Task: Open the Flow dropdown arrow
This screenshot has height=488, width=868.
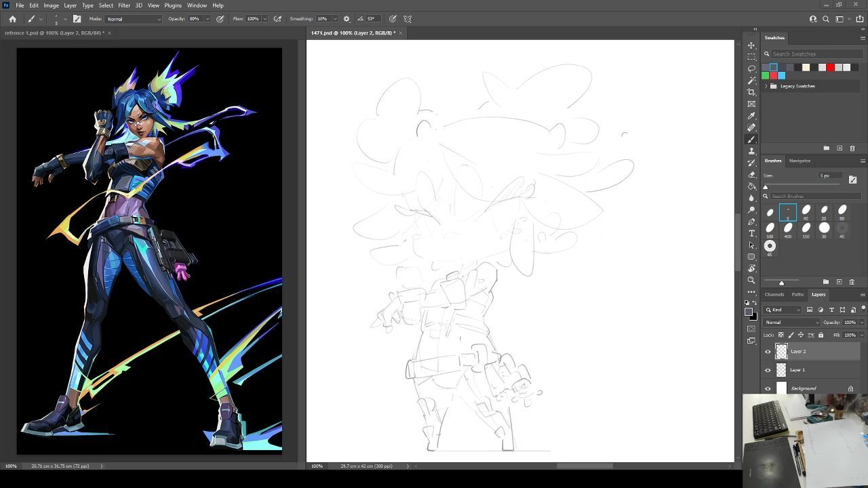Action: [x=264, y=19]
